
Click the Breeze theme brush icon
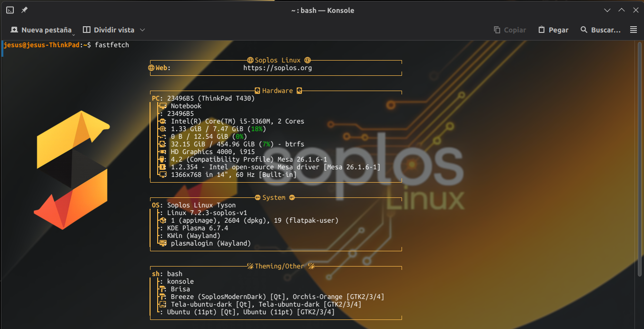pos(162,297)
